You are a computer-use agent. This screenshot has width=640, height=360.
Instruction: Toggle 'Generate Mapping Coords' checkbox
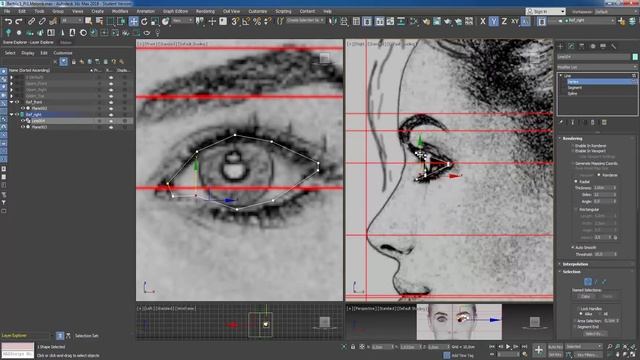pos(573,163)
